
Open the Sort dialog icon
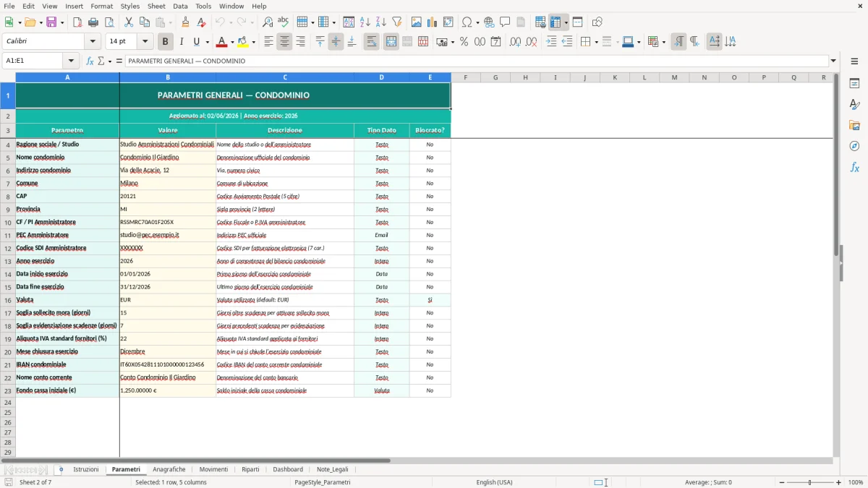pyautogui.click(x=349, y=22)
